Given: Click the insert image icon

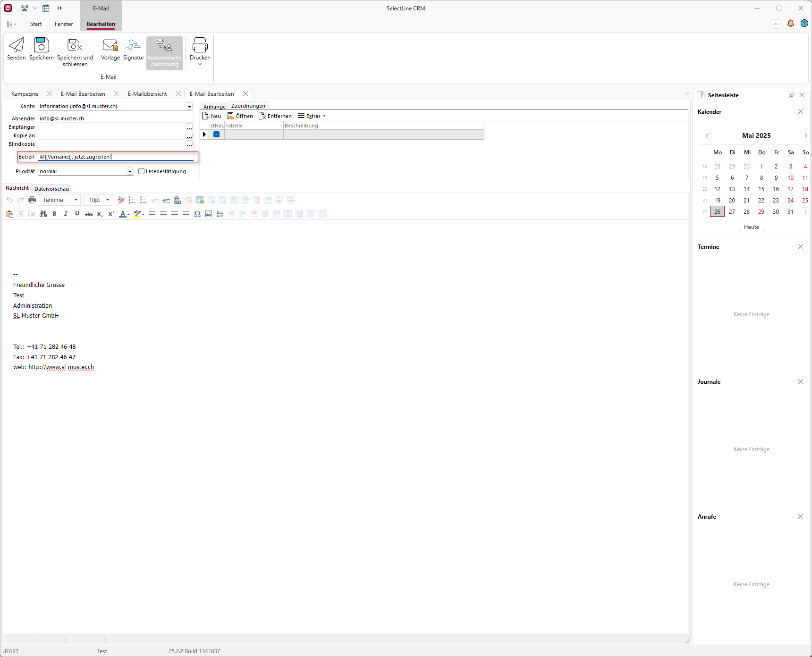Looking at the screenshot, I should coord(209,214).
